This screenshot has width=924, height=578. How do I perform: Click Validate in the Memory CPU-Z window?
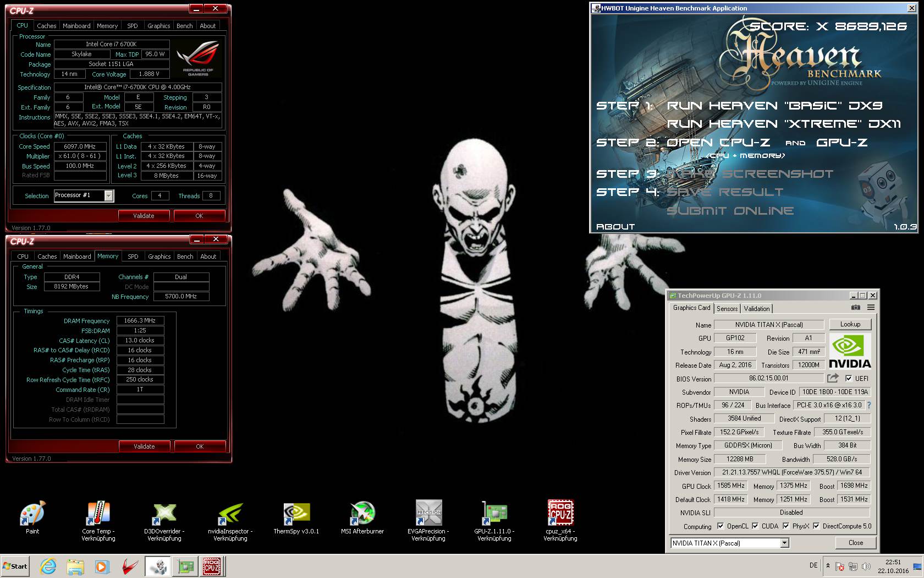click(144, 446)
